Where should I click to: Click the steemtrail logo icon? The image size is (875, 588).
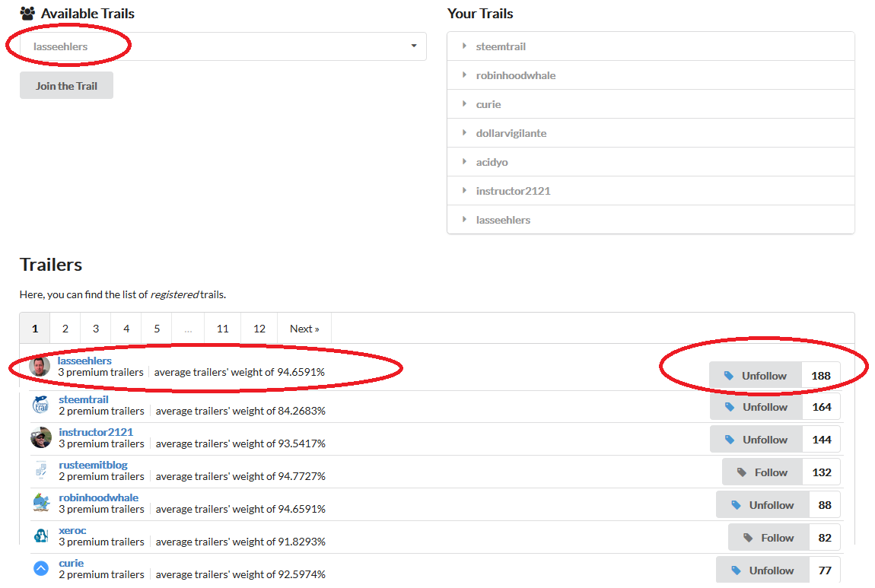click(x=41, y=405)
